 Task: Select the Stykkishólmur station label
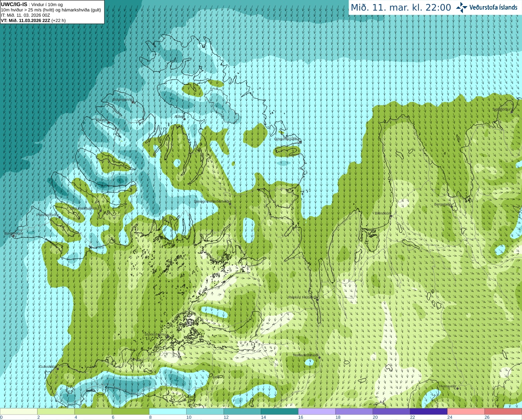pyautogui.click(x=156, y=334)
